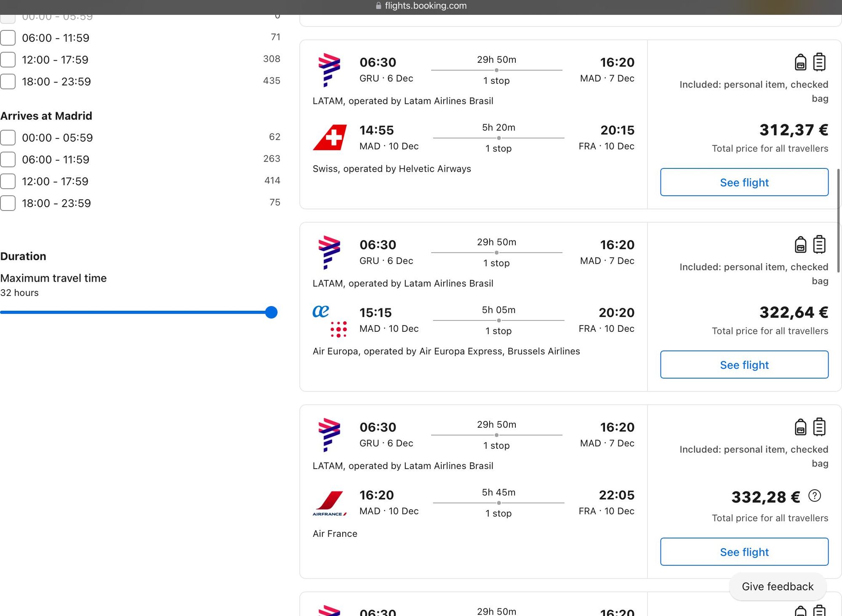Click the Brussels Airlines red dots logo
Viewport: 842px width, 616px height.
click(338, 329)
